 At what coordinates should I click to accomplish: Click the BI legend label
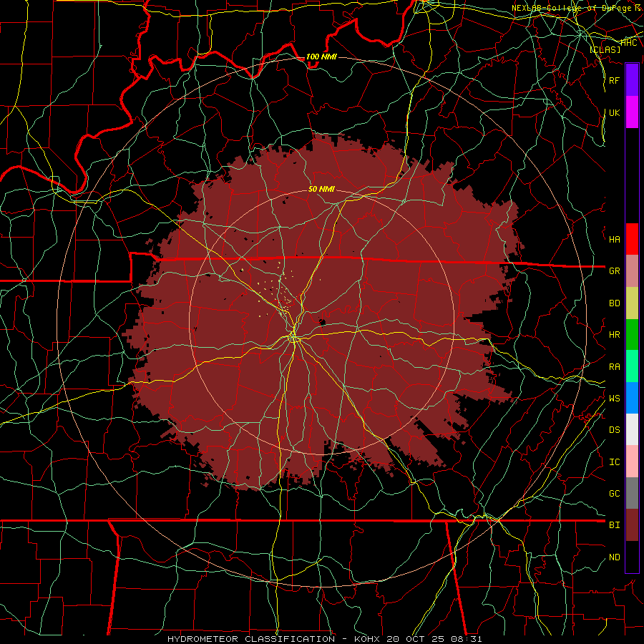point(615,525)
